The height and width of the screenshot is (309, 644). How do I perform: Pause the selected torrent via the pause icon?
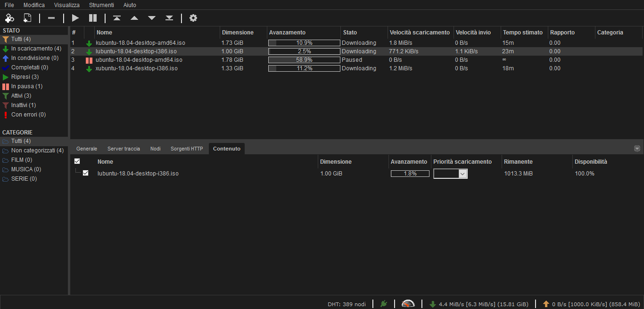coord(93,18)
